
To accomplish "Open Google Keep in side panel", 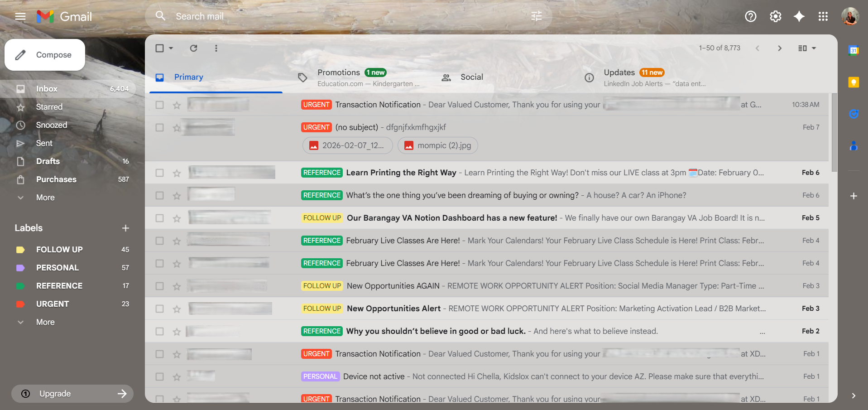I will [854, 82].
